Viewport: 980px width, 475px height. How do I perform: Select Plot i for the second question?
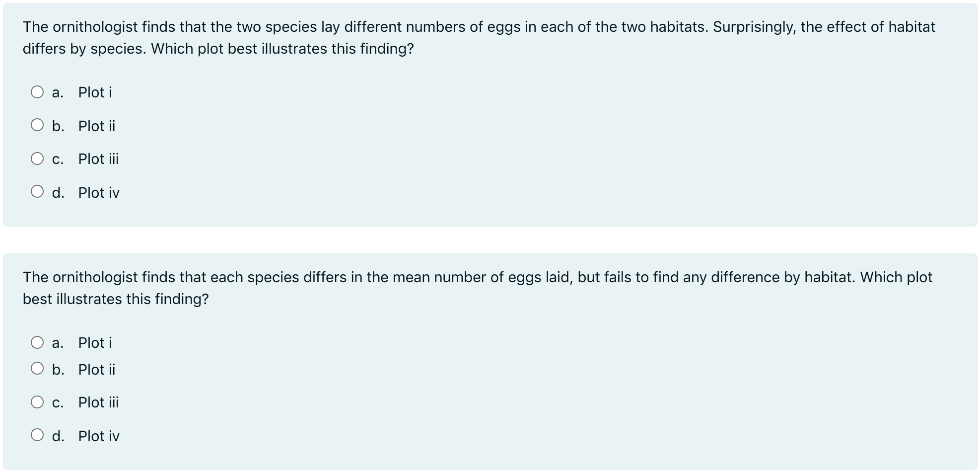[38, 342]
